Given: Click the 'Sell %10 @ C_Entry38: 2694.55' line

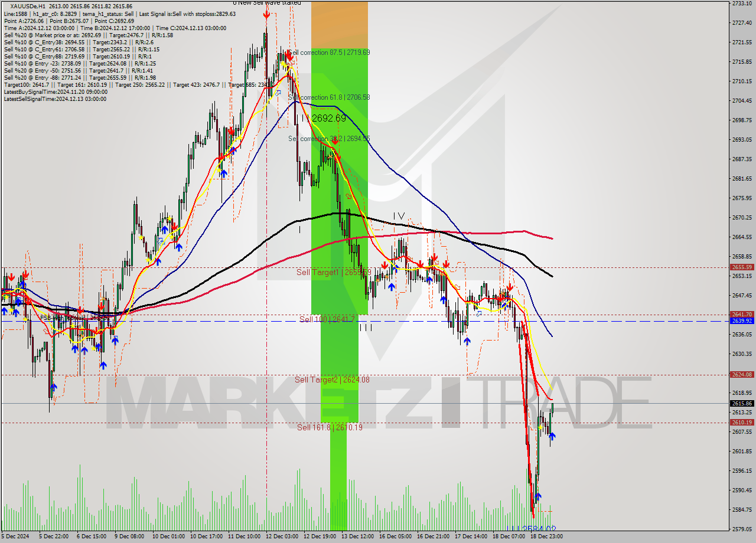Looking at the screenshot, I should (x=79, y=42).
